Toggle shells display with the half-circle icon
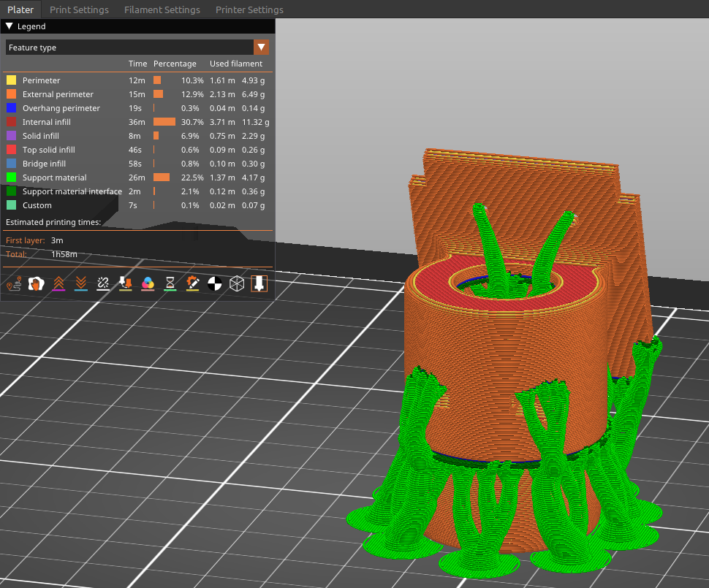The image size is (709, 588). 216,283
